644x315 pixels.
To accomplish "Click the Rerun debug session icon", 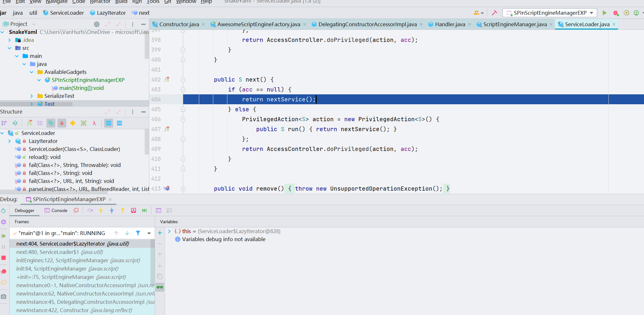I will coord(4,211).
